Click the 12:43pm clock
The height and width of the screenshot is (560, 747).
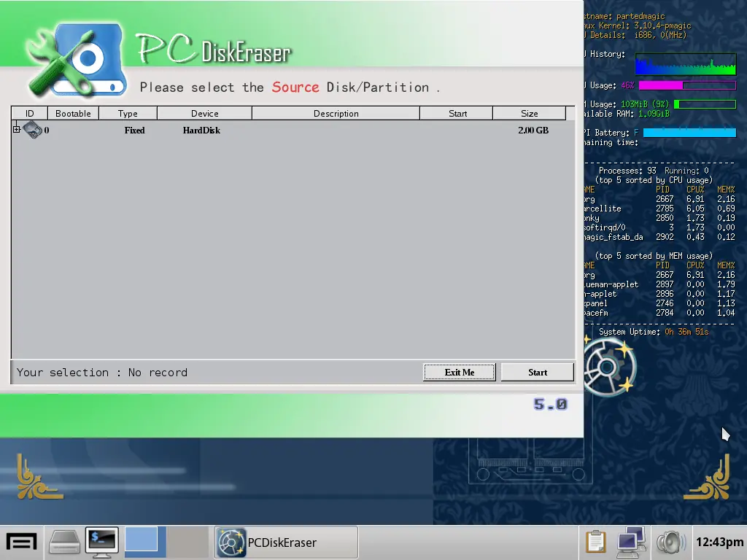(719, 542)
